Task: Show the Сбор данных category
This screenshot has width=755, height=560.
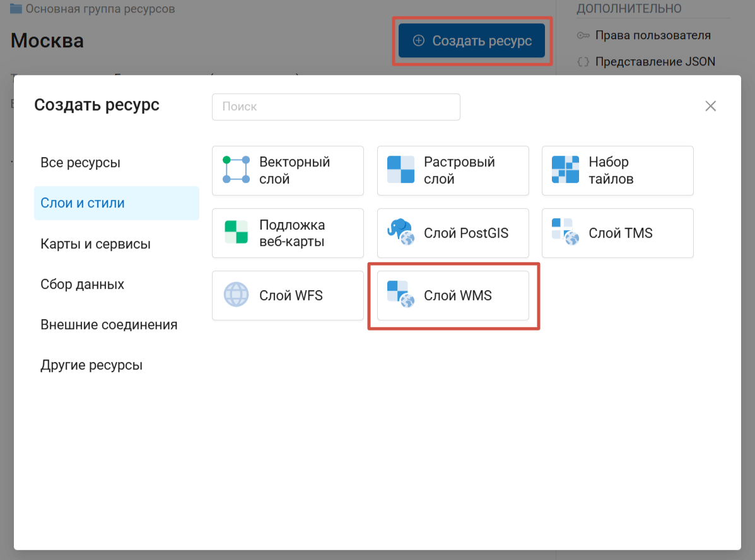Action: (82, 284)
